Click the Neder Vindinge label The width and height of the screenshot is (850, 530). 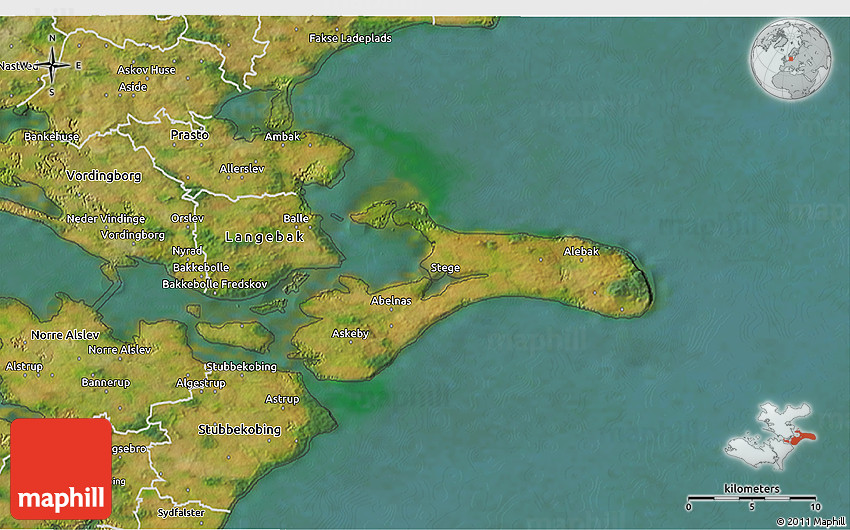(x=106, y=218)
